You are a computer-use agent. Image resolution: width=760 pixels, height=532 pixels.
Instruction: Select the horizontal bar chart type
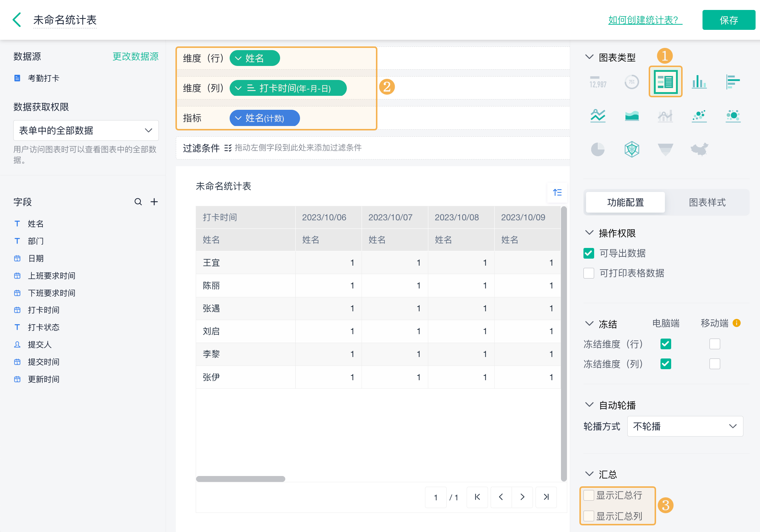(x=733, y=82)
